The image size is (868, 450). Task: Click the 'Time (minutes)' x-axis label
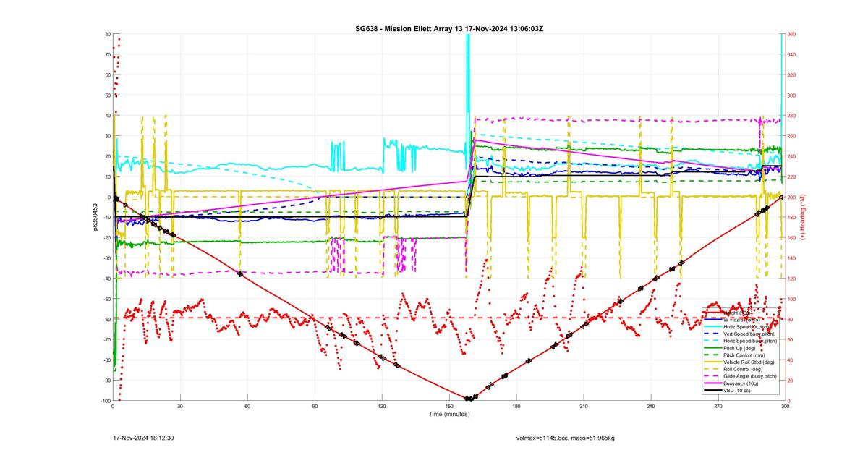point(448,414)
